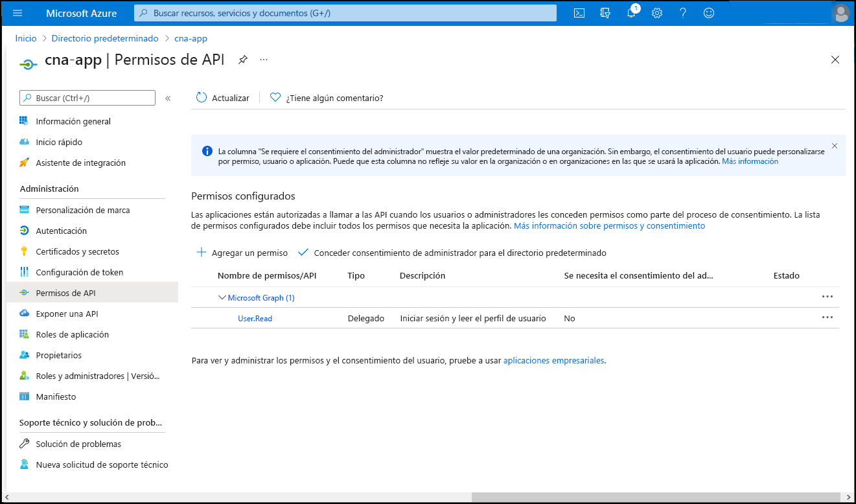
Task: Click the cna-app app registration icon
Action: tap(27, 63)
